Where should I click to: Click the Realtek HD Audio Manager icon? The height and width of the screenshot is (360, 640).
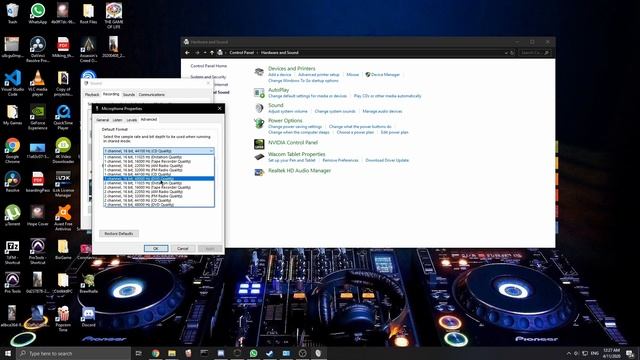tap(259, 172)
